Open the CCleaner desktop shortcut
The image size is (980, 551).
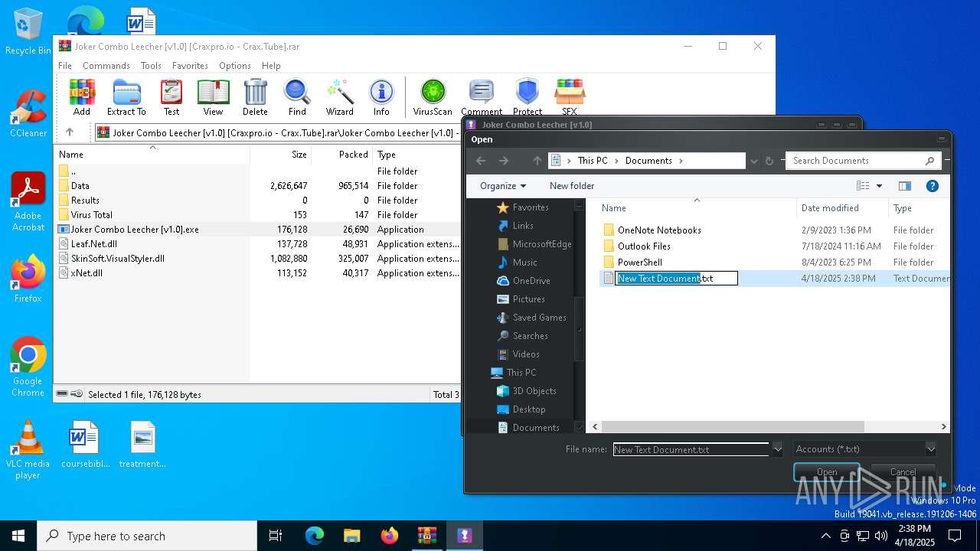28,113
